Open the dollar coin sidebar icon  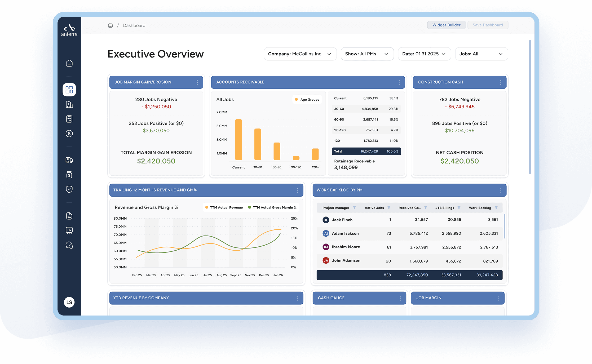69,134
